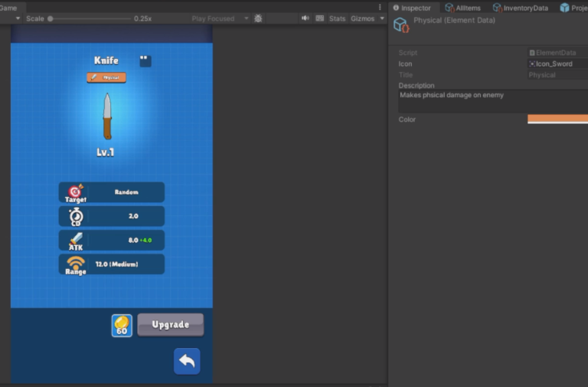Viewport: 588px width, 387px height.
Task: Expand the Gizmos dropdown arrow
Action: point(382,18)
